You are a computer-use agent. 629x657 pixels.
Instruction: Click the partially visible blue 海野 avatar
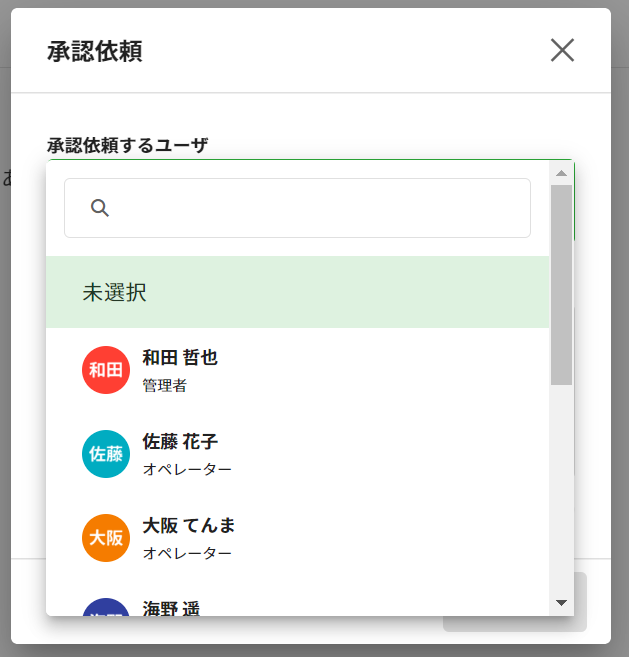[106, 607]
